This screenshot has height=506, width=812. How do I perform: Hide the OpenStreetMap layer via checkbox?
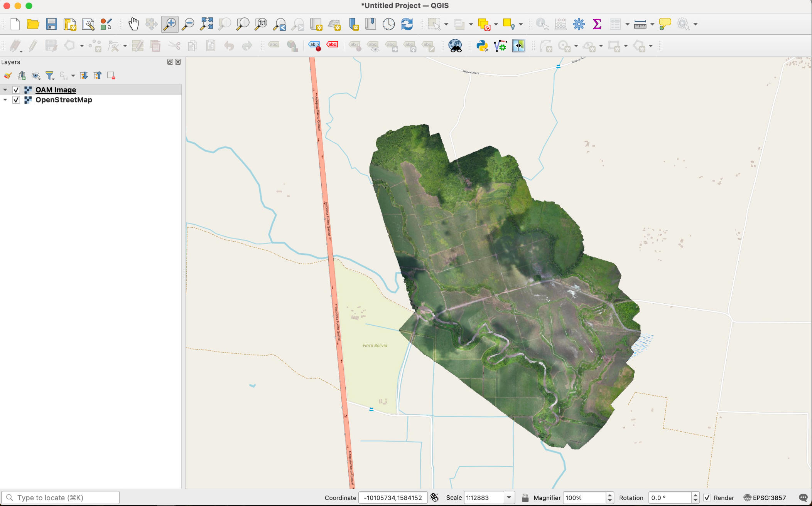(16, 100)
